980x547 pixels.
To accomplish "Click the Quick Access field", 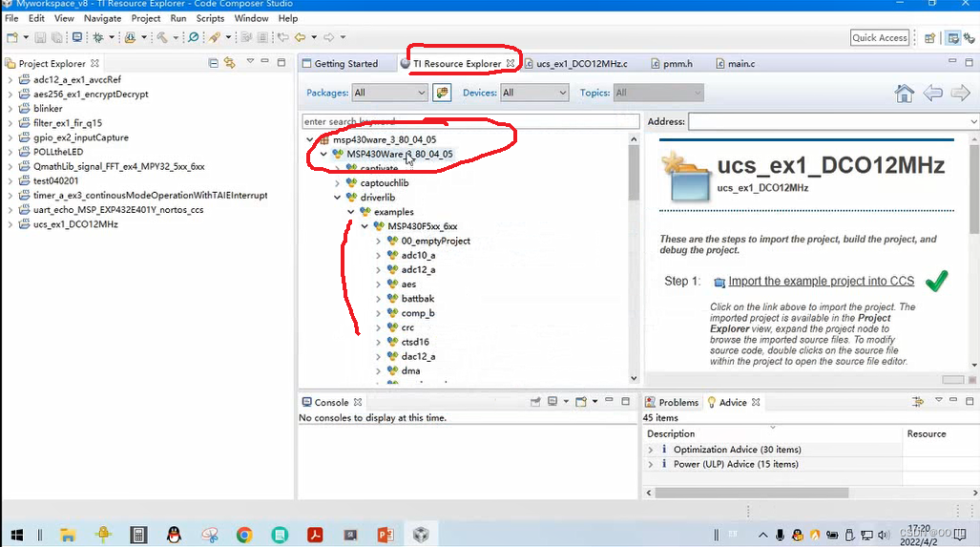I will 880,37.
